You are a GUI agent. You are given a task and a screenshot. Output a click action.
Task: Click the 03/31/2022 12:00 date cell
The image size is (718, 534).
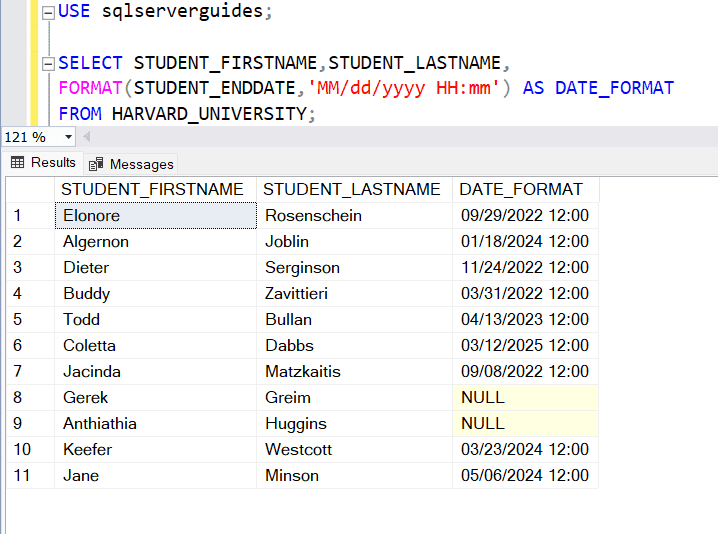pos(525,294)
